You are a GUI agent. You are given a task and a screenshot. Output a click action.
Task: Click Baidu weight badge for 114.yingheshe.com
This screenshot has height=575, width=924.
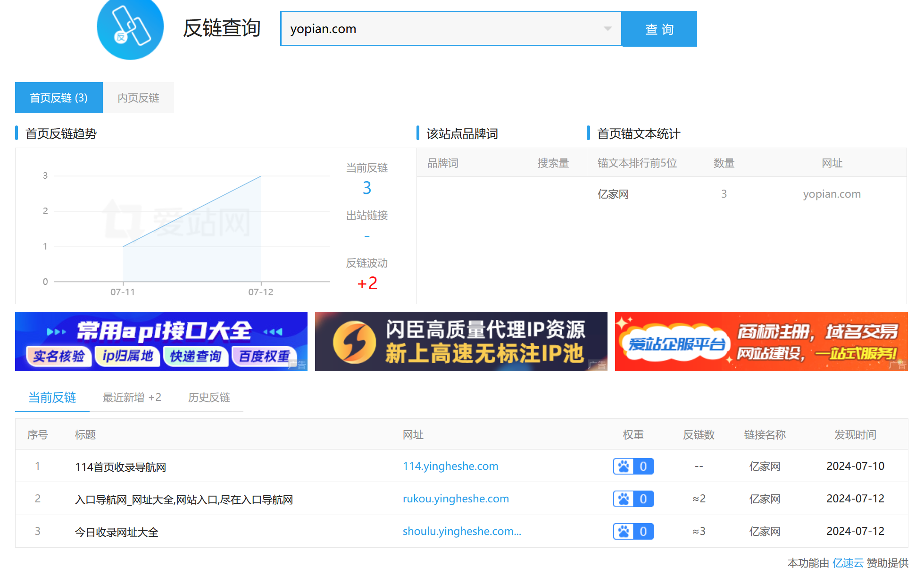point(633,466)
